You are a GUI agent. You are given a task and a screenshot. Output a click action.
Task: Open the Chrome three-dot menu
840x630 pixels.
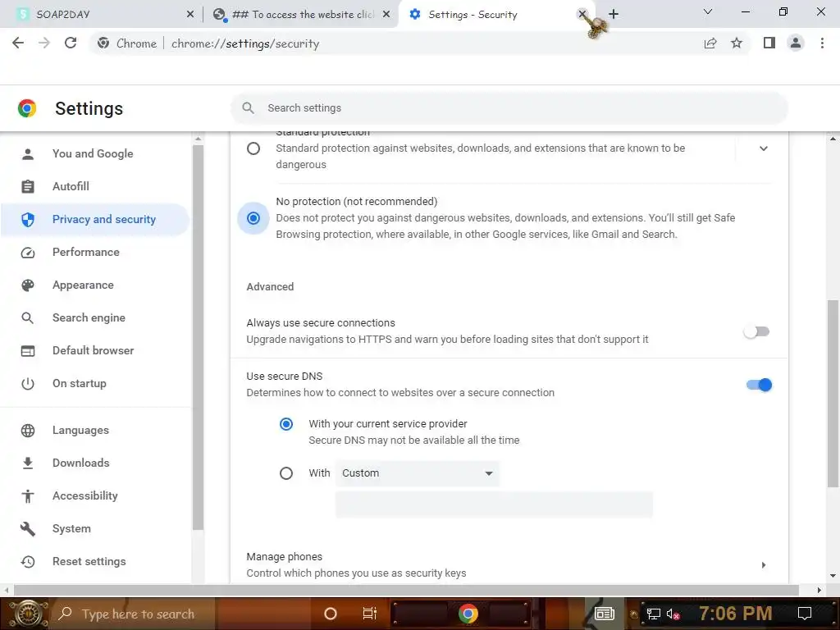pos(822,43)
